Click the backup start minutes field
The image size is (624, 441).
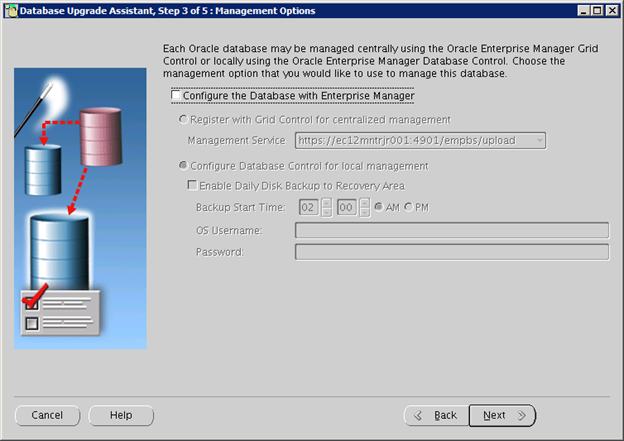tap(346, 207)
